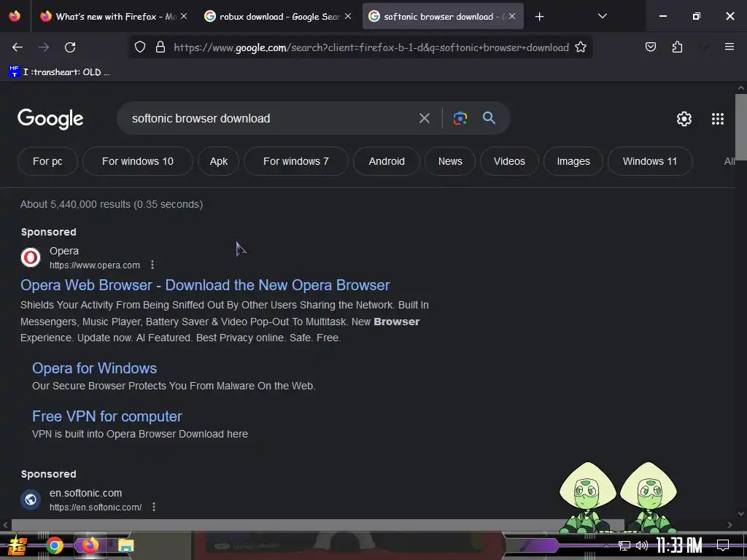747x560 pixels.
Task: Open the notification center icon
Action: tap(723, 545)
